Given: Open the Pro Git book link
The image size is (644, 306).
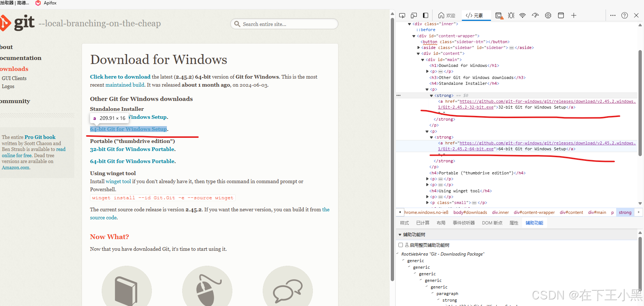Looking at the screenshot, I should pyautogui.click(x=40, y=137).
